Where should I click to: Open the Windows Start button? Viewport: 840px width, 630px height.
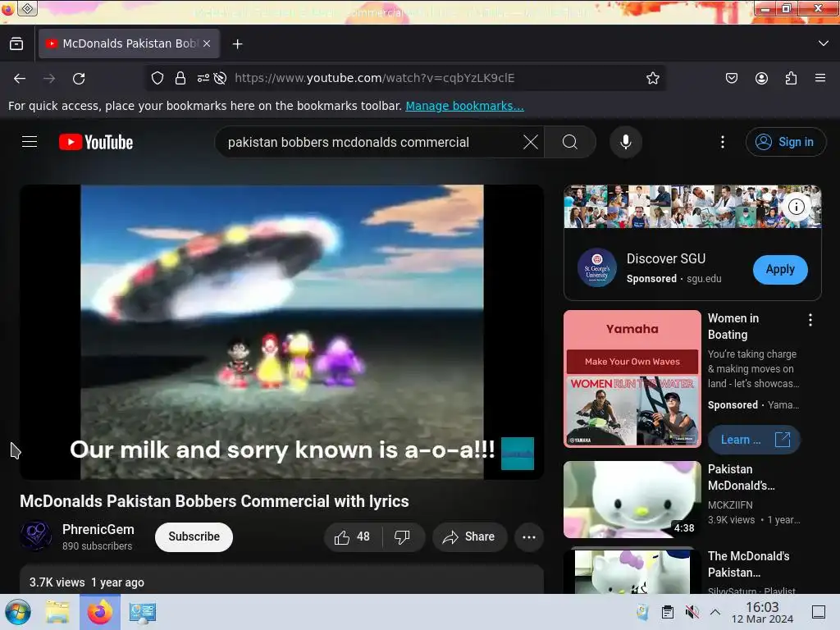(x=18, y=612)
